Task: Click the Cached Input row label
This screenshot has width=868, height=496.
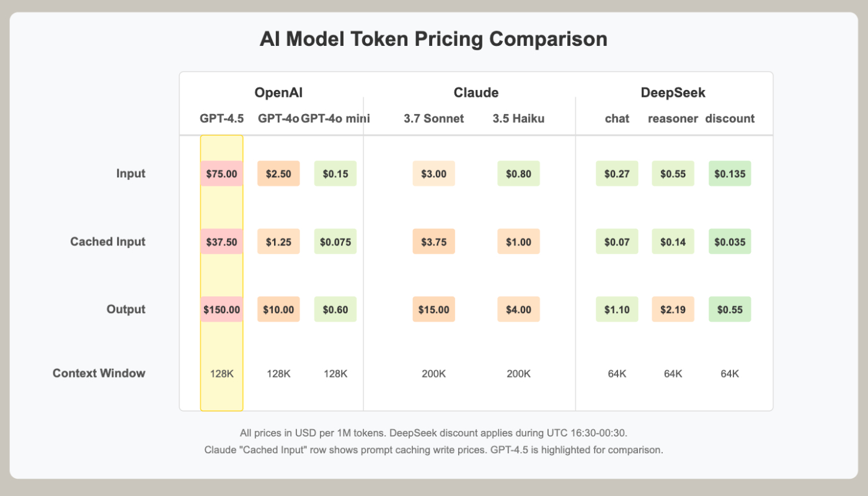Action: coord(108,242)
